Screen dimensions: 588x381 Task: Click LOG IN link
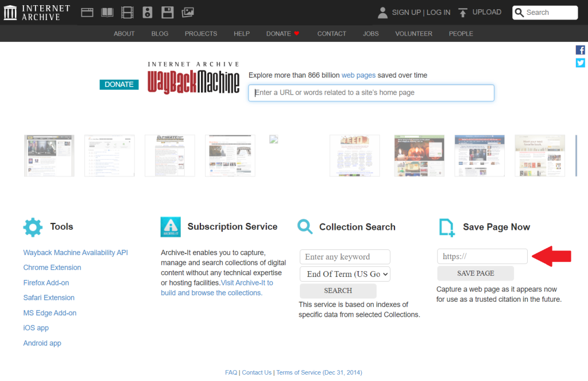(438, 13)
